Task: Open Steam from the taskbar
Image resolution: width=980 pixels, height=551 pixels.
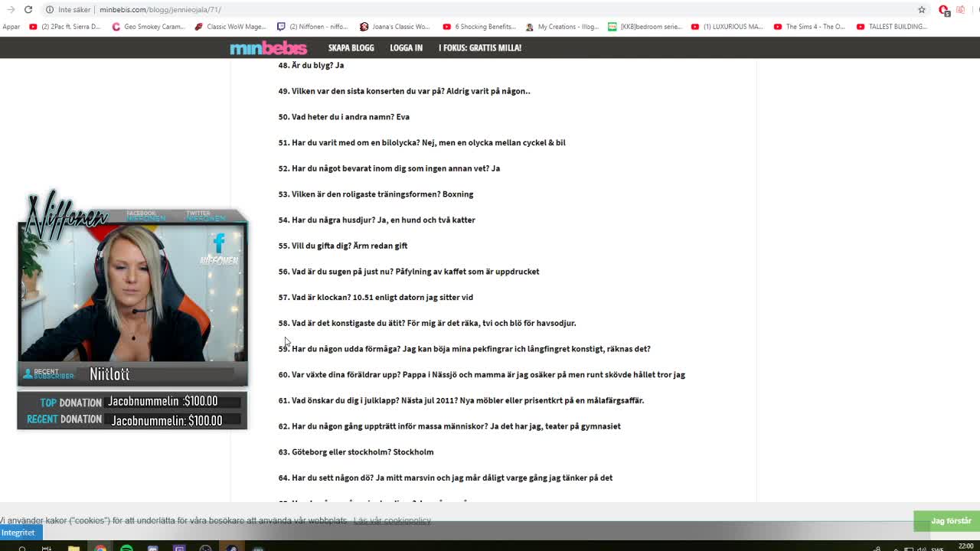Action: pyautogui.click(x=231, y=548)
